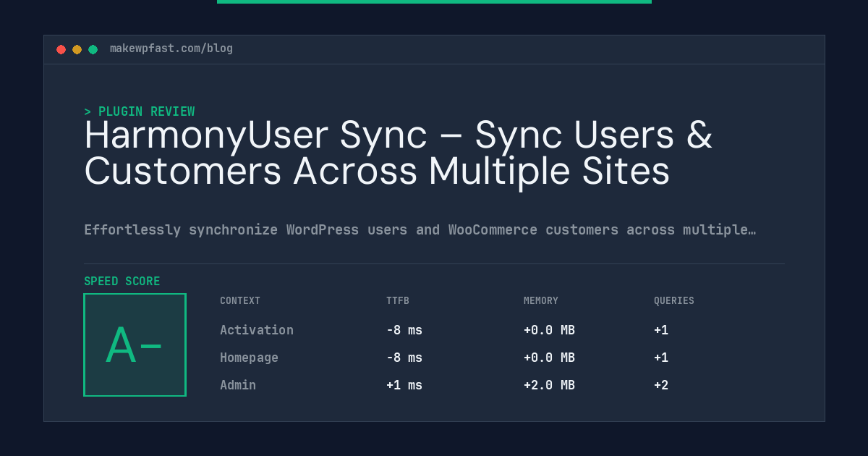Click Homepage queries value +1

[661, 358]
